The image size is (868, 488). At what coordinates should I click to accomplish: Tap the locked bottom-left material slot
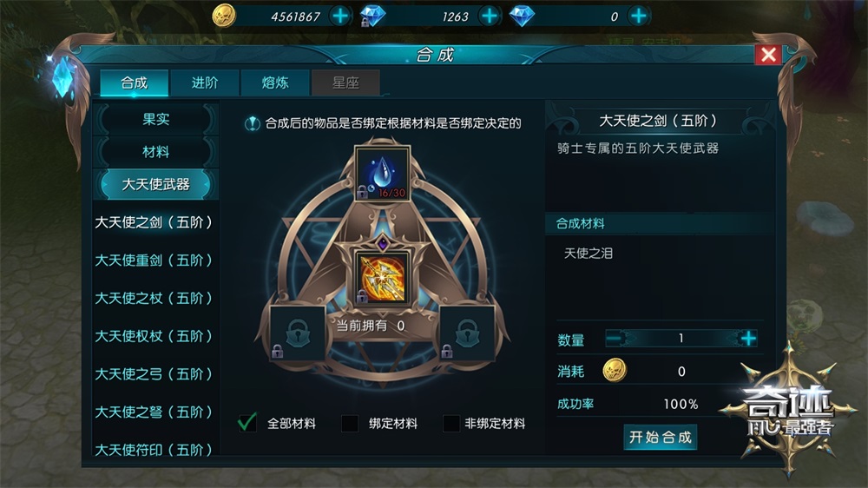coord(298,333)
